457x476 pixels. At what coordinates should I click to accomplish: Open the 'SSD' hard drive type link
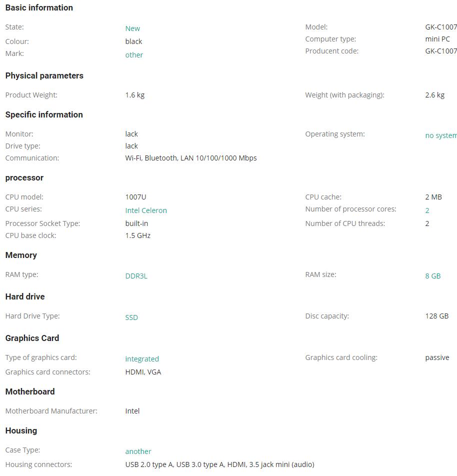click(131, 317)
